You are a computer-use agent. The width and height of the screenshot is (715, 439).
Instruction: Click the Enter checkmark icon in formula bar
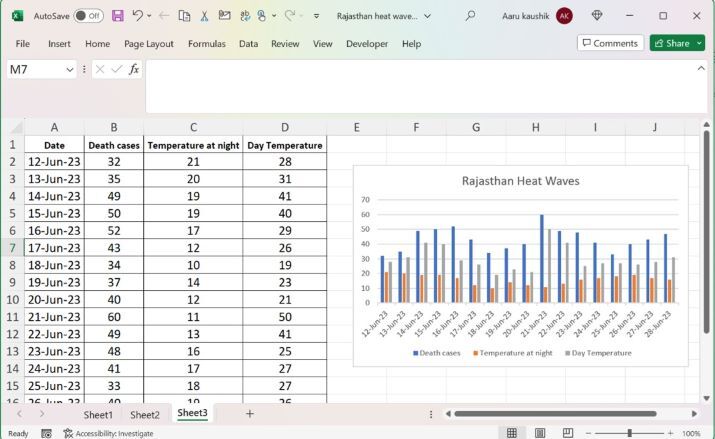tap(117, 69)
